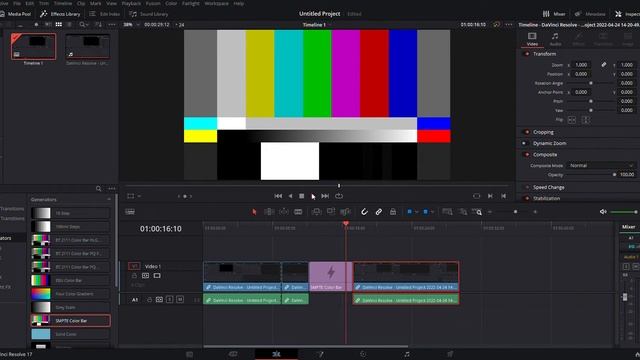Jump to last frame in viewer
Screen dimensions: 640x360
tap(504, 196)
